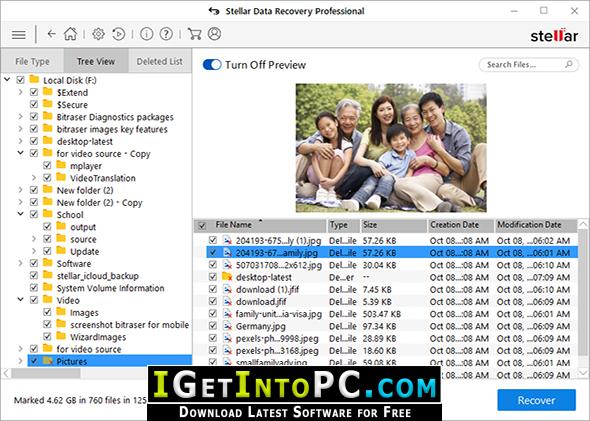The width and height of the screenshot is (590, 421).
Task: Switch to the Tree View tab
Action: [x=96, y=61]
